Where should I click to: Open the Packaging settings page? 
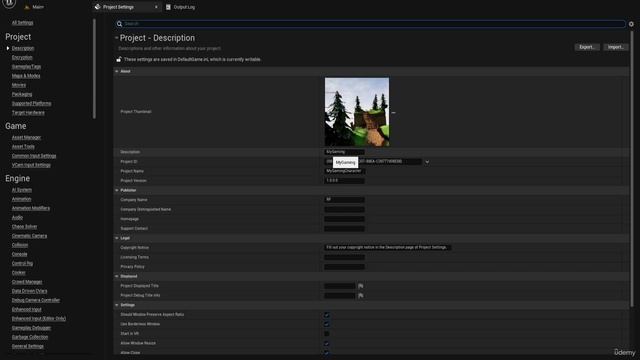pyautogui.click(x=22, y=94)
